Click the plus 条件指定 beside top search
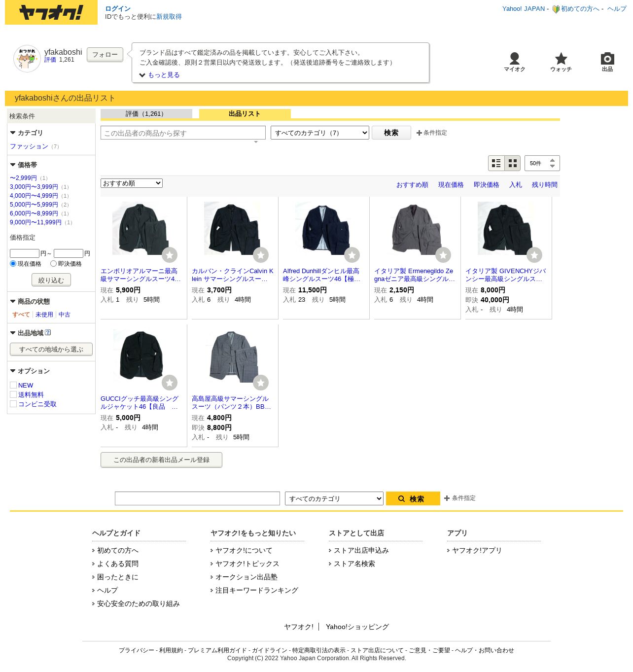Image resolution: width=633 pixels, height=672 pixels. 432,133
